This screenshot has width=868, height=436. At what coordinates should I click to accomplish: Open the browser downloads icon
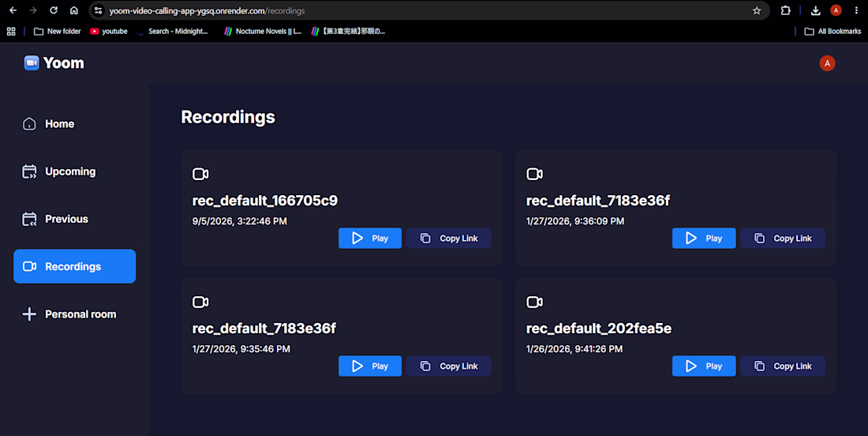(815, 10)
